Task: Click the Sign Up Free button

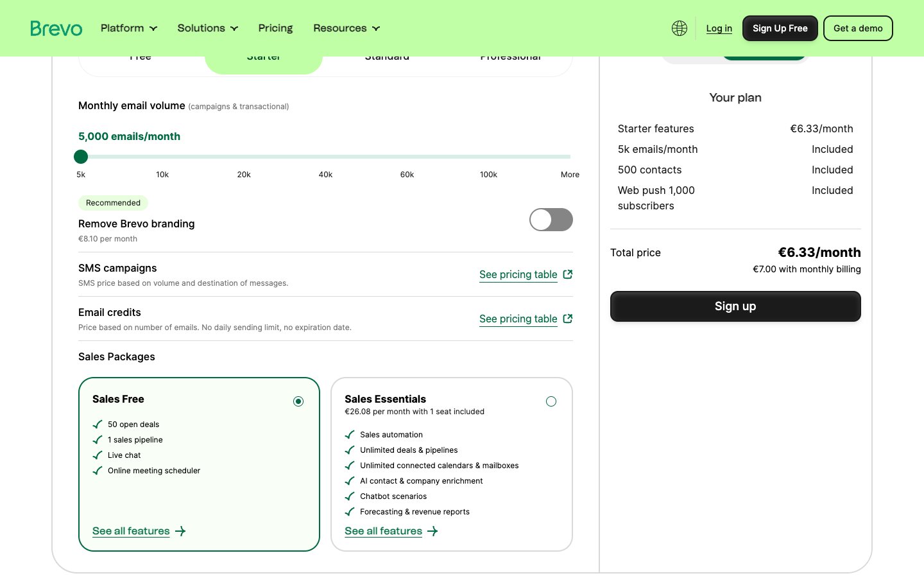Action: click(x=780, y=28)
